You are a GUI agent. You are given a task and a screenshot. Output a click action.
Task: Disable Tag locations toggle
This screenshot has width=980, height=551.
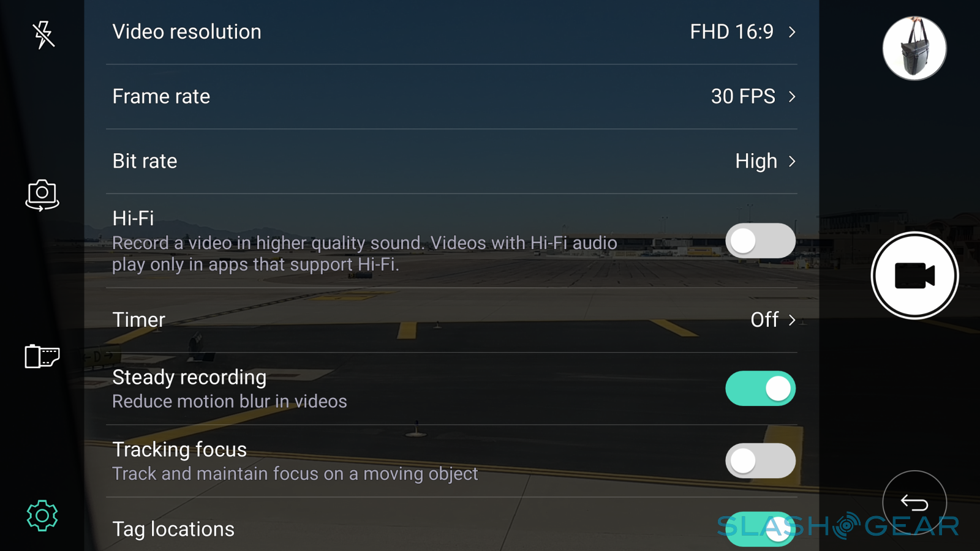click(760, 528)
